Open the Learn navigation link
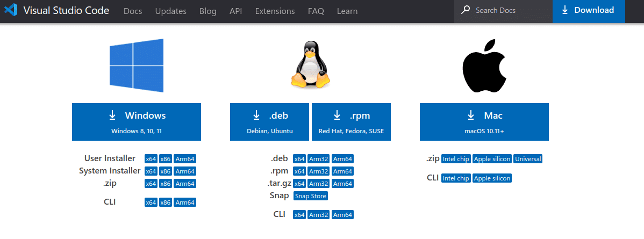The width and height of the screenshot is (644, 239). pyautogui.click(x=347, y=11)
